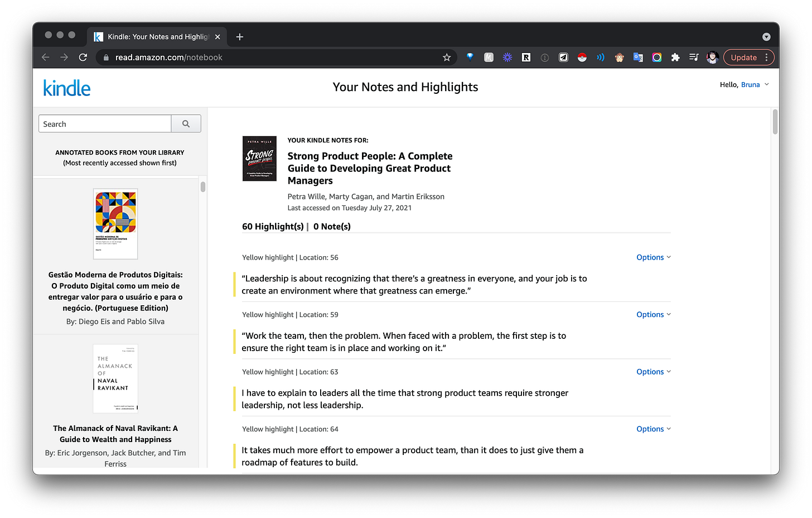
Task: Close the Kindle Notes and Highlights tab
Action: [x=217, y=37]
